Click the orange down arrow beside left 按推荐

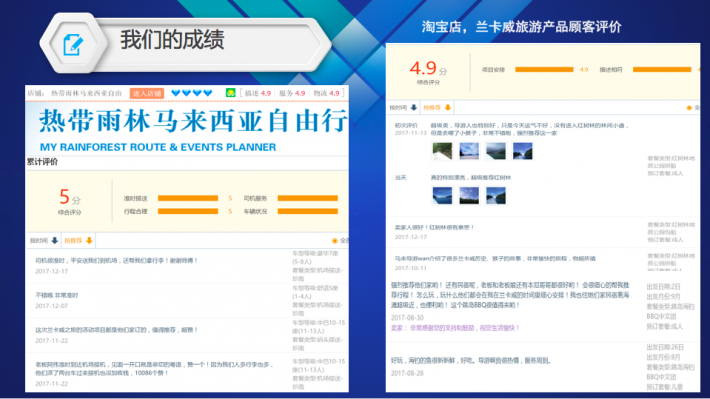(89, 240)
